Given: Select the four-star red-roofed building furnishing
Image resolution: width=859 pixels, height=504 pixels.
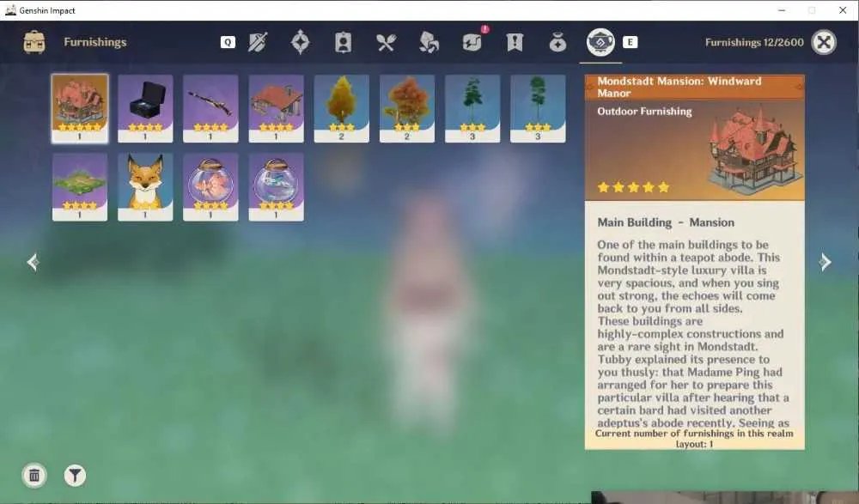Looking at the screenshot, I should tap(276, 108).
